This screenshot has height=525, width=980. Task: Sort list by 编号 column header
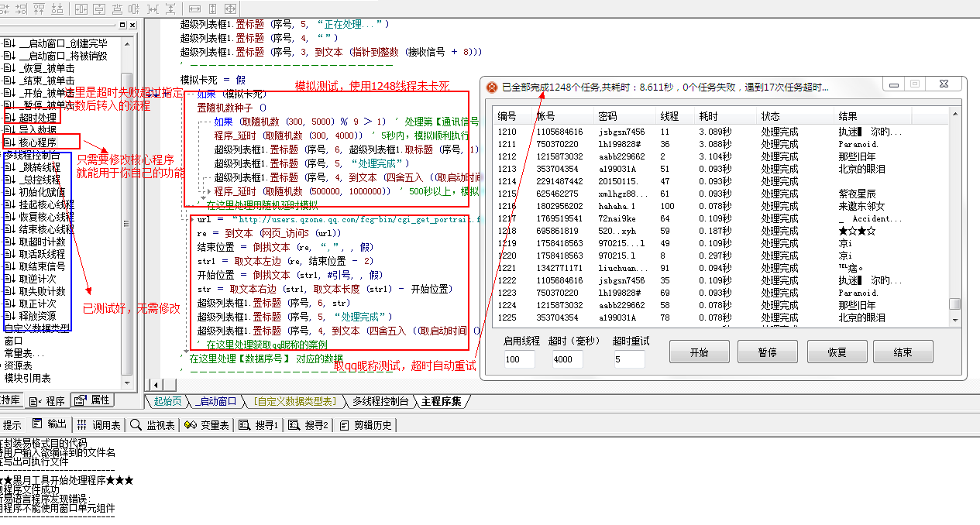click(513, 116)
